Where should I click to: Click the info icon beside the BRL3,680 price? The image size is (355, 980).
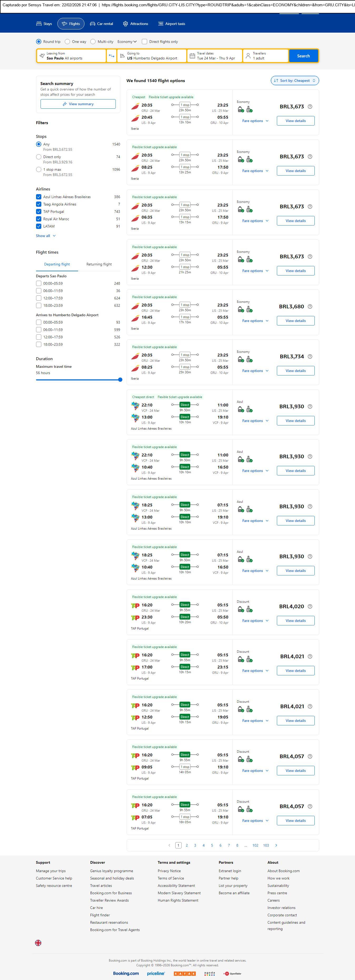click(x=310, y=307)
